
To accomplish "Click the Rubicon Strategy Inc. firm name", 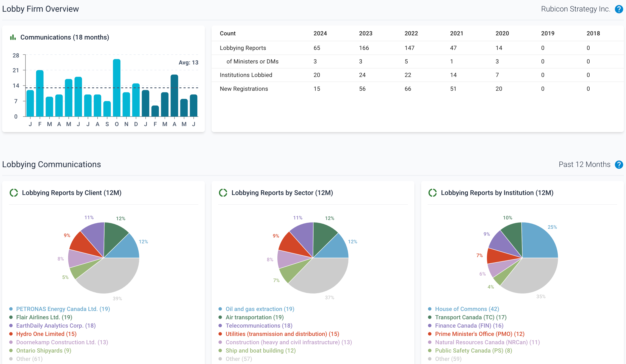I will (x=576, y=9).
